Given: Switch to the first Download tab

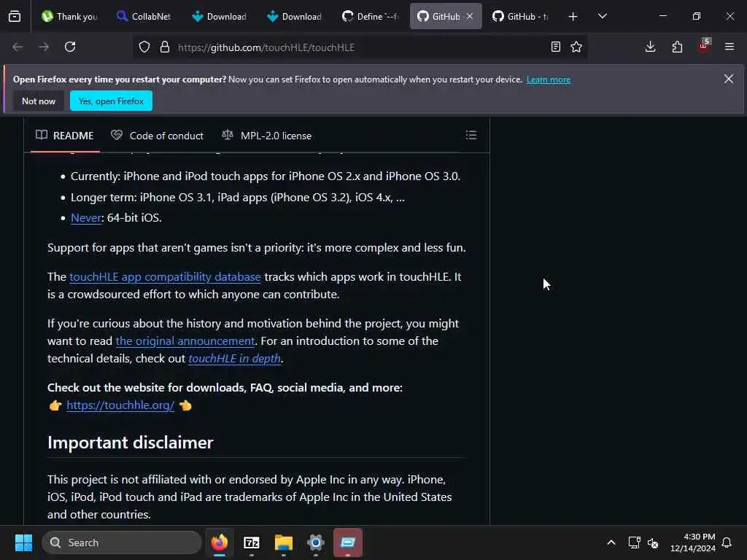Looking at the screenshot, I should click(219, 16).
